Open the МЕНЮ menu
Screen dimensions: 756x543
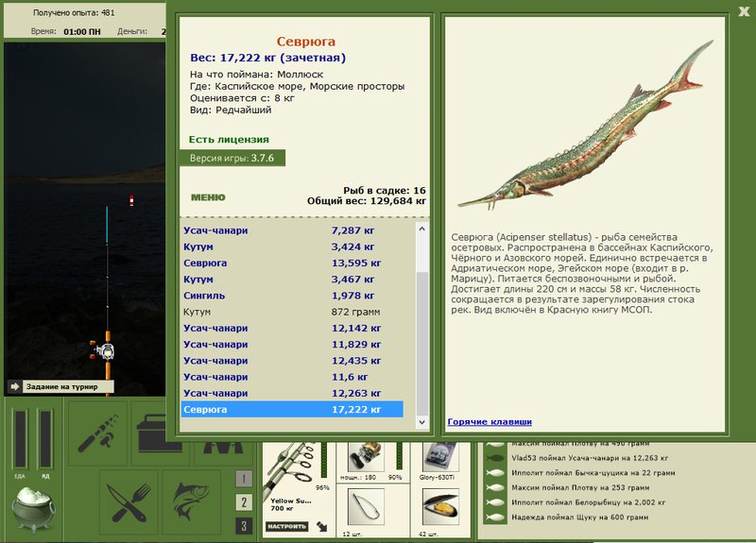[208, 197]
